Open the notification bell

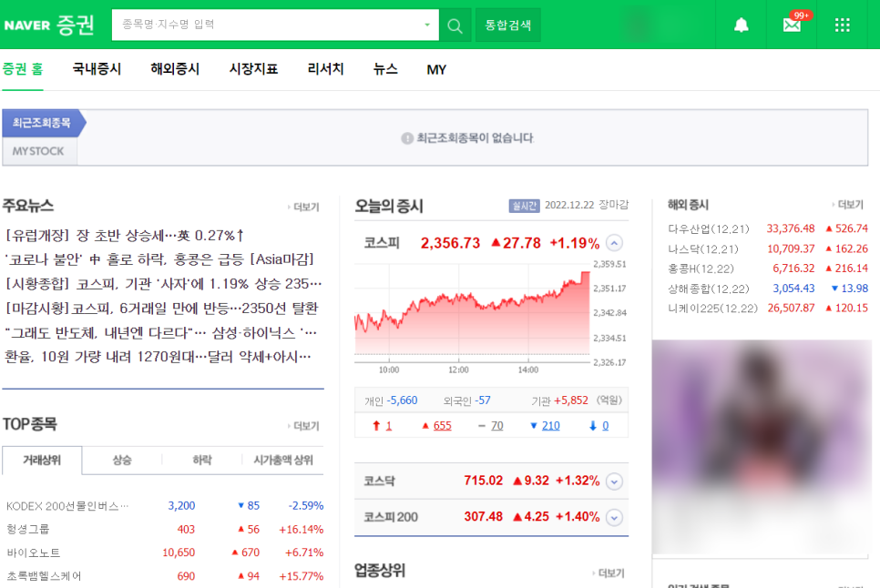click(741, 25)
